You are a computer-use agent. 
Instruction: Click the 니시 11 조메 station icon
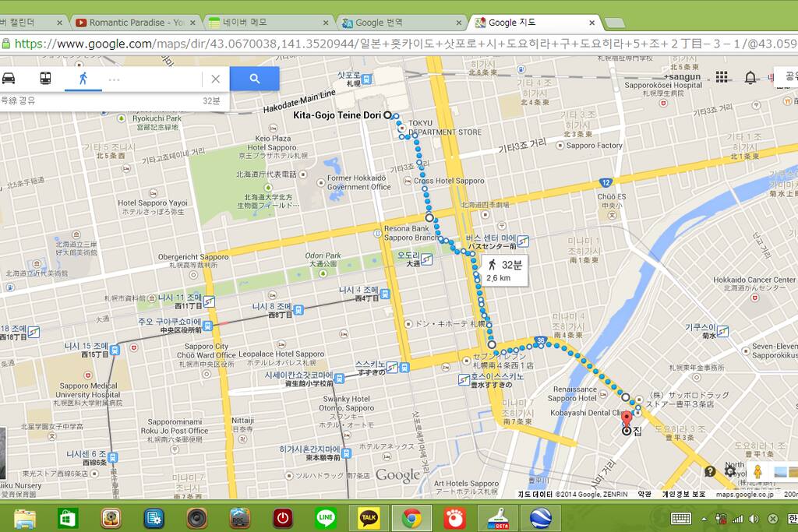[209, 301]
